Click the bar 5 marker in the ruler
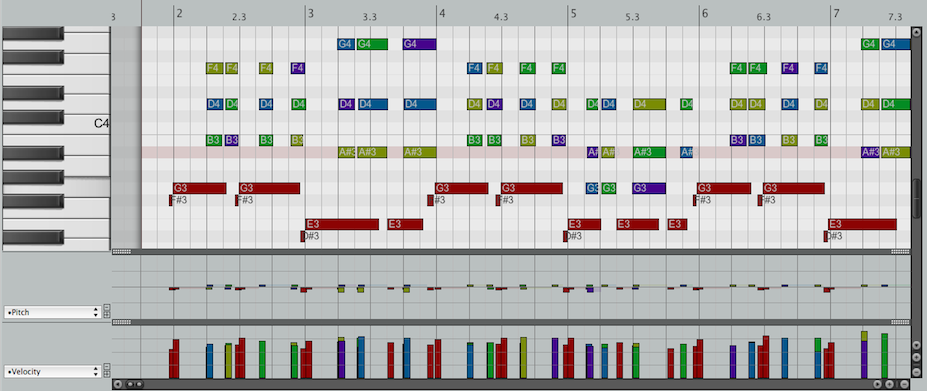The height and width of the screenshot is (391, 927). coord(573,13)
